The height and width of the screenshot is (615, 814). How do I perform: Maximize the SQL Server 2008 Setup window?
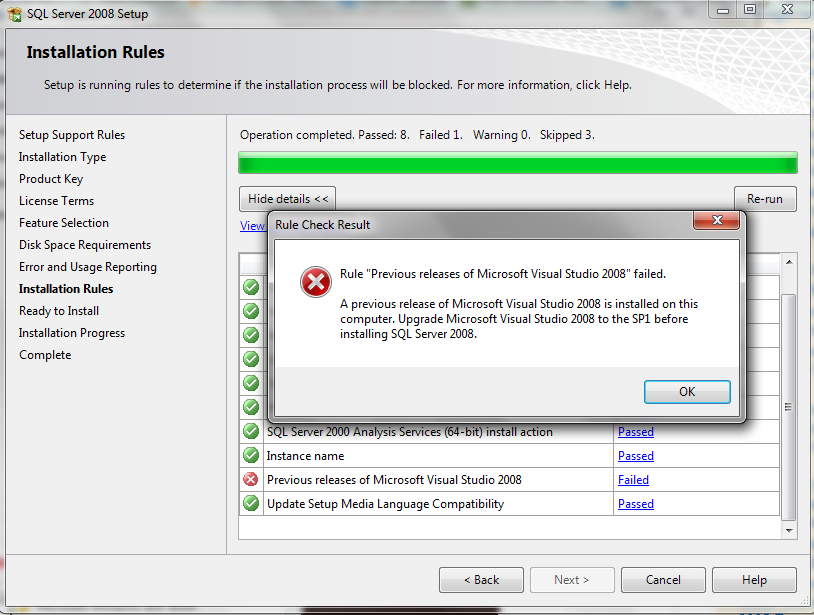[x=750, y=10]
